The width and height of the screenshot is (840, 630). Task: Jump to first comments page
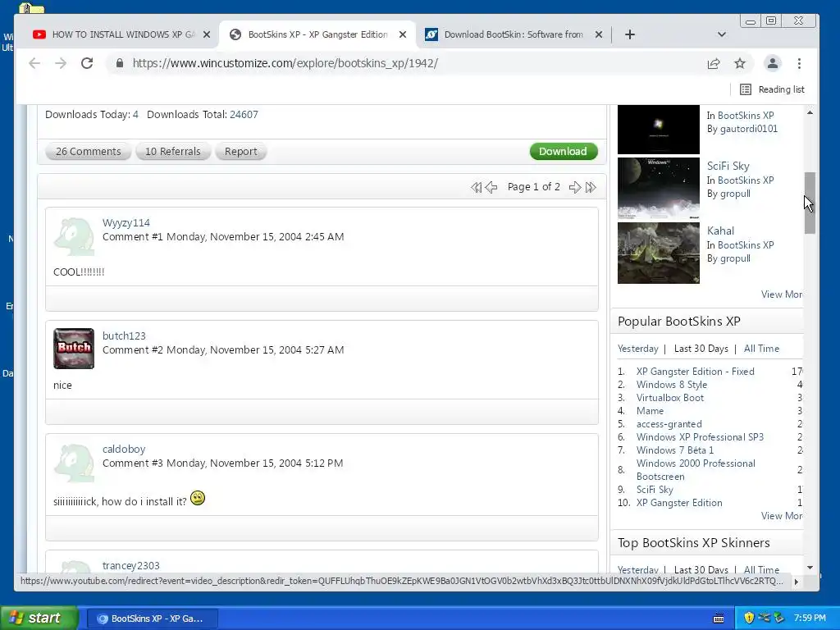[x=476, y=188]
